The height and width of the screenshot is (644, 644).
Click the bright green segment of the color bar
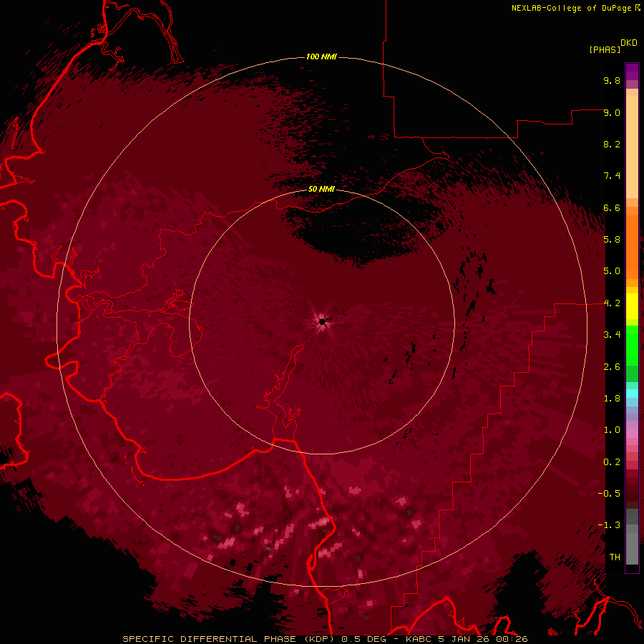point(632,345)
